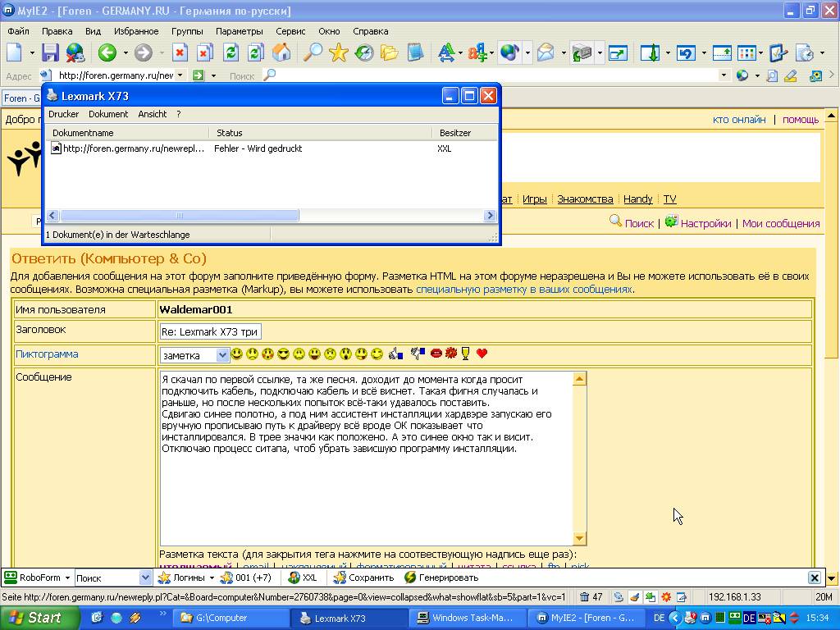Screen dimensions: 840x630
Task: Select the thumbs-up pictogram icon
Action: pyautogui.click(x=395, y=354)
